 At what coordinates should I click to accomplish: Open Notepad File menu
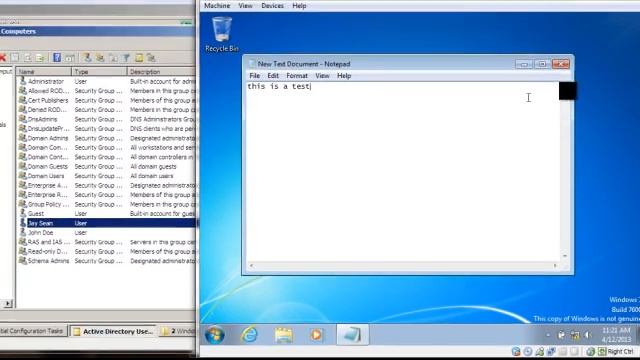click(x=254, y=76)
